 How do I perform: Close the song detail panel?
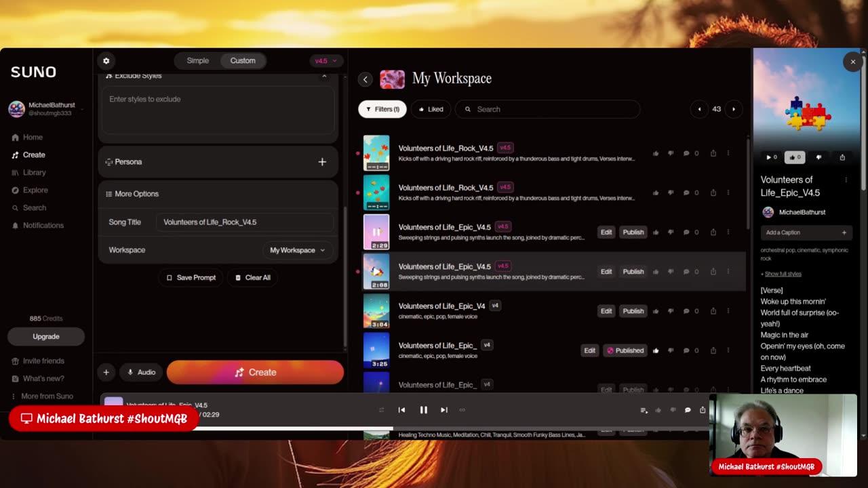[x=852, y=62]
